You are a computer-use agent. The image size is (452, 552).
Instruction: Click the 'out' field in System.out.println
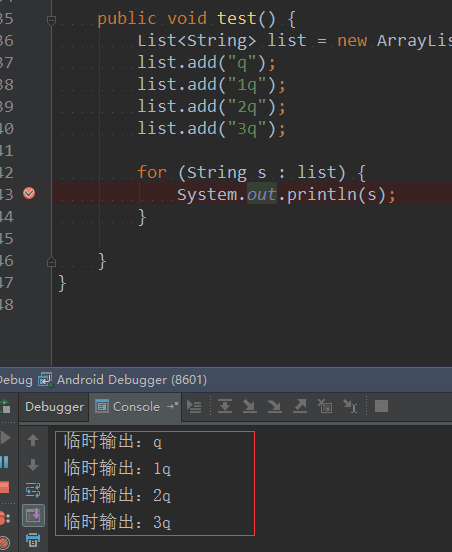[x=262, y=194]
